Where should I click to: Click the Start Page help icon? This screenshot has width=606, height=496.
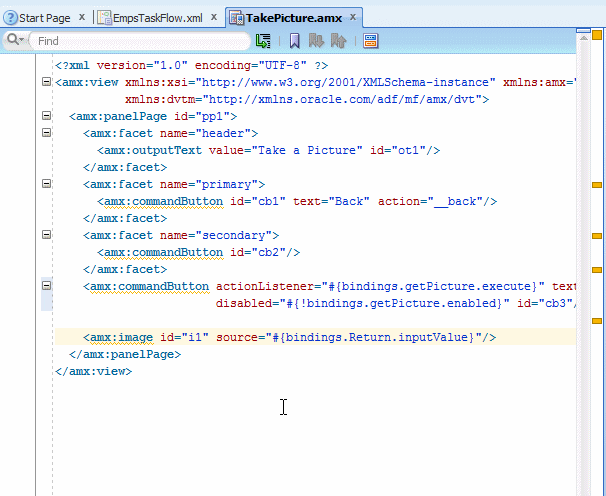coord(10,18)
